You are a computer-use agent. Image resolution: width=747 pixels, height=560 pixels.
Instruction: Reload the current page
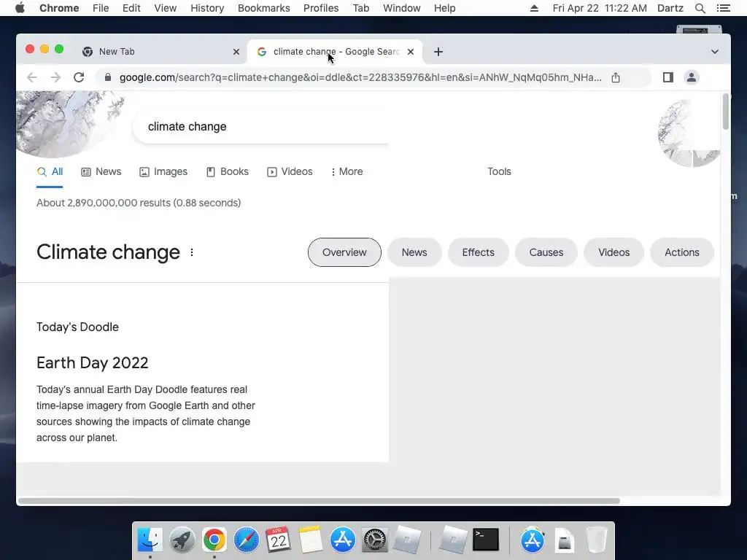79,77
